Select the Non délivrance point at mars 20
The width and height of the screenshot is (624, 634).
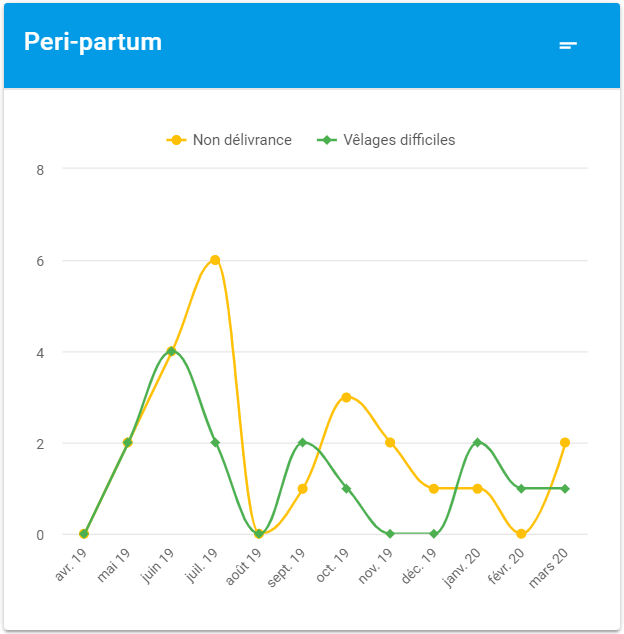click(565, 443)
